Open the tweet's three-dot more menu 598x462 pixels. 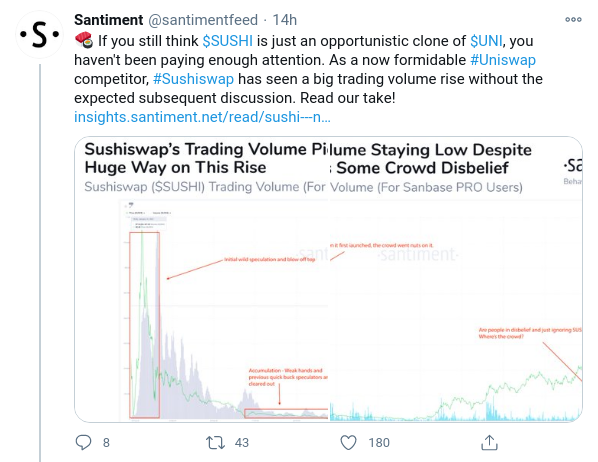click(x=573, y=19)
